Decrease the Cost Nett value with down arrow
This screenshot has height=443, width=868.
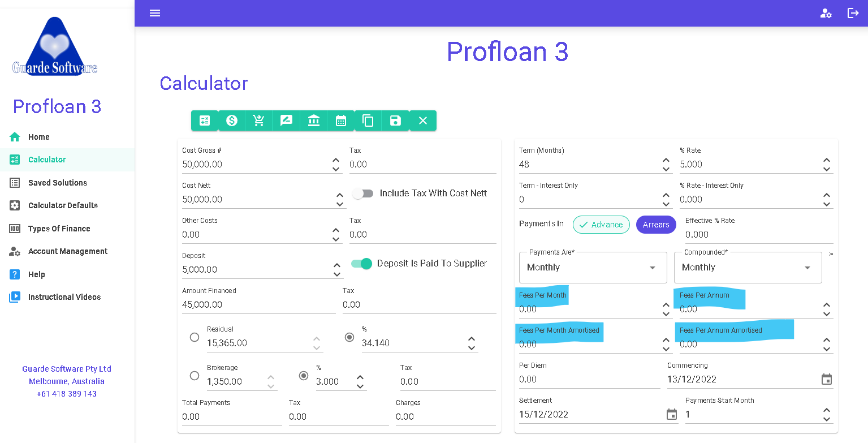point(340,204)
